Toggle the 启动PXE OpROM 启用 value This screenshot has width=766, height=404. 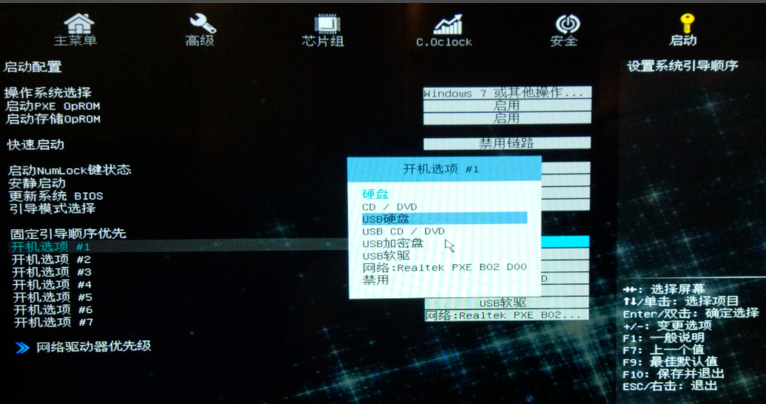tap(506, 105)
